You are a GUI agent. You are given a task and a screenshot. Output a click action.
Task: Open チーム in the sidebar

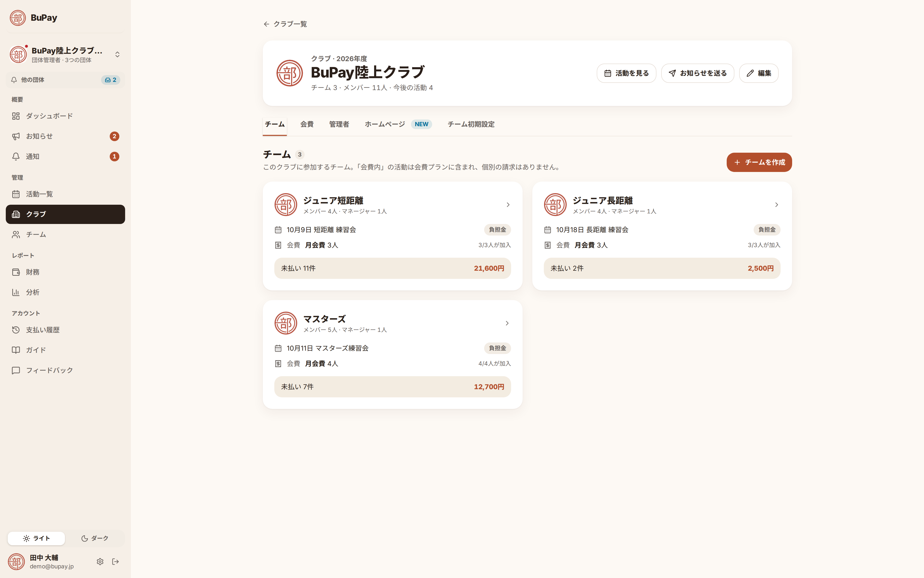pyautogui.click(x=65, y=234)
